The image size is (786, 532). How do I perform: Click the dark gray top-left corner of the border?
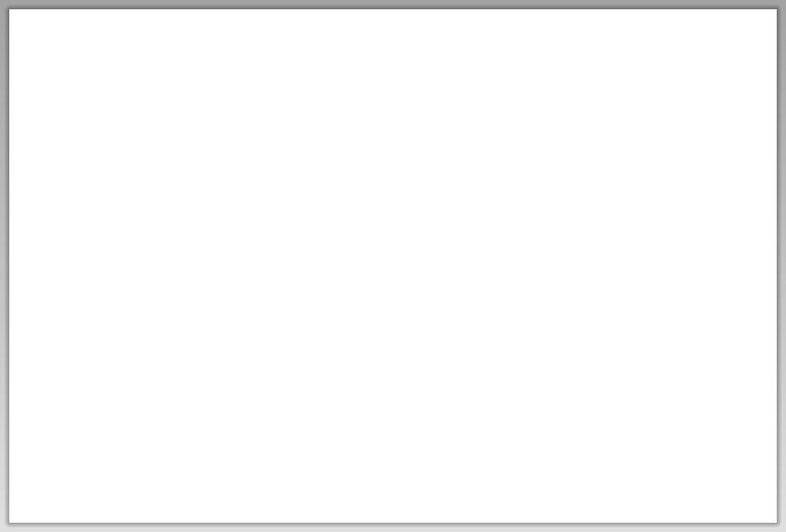pos(4,4)
